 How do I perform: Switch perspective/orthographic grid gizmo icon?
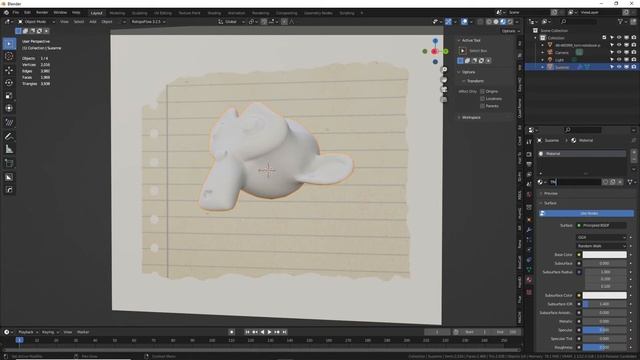click(x=444, y=99)
